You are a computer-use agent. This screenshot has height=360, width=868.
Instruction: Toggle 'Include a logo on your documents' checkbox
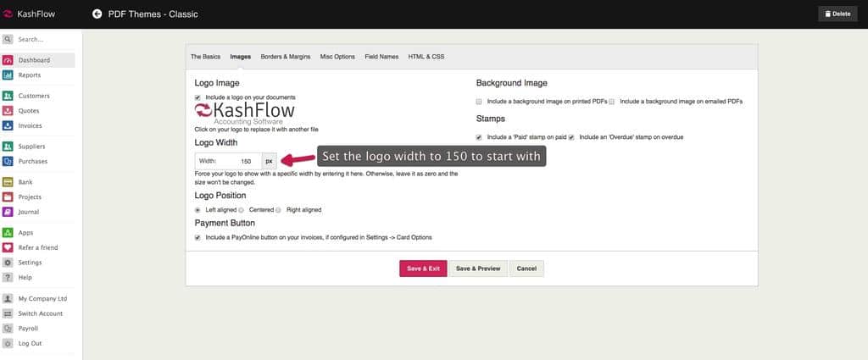pyautogui.click(x=198, y=97)
